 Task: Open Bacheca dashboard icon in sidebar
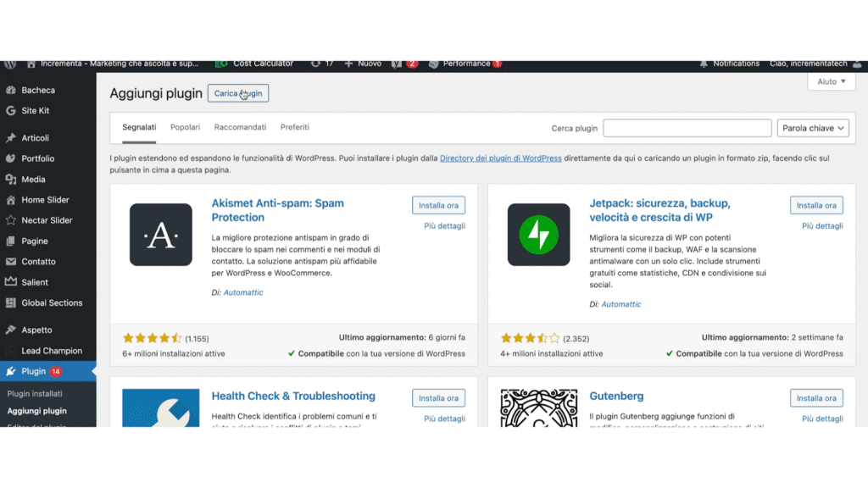point(10,90)
